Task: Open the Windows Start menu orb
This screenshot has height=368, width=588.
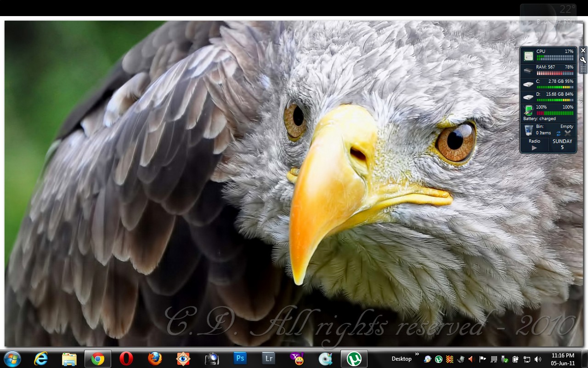Action: pyautogui.click(x=12, y=358)
